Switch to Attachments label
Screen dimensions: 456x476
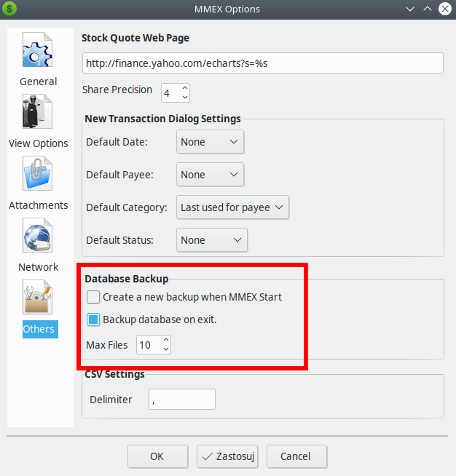click(39, 205)
